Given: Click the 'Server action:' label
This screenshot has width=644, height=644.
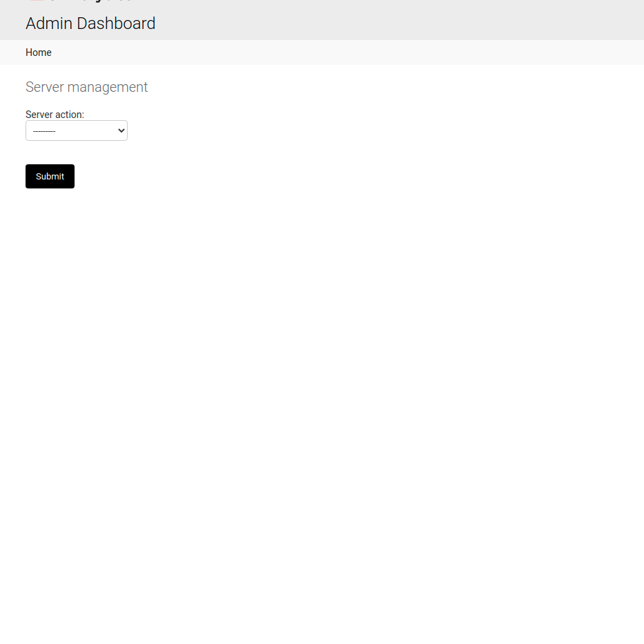Looking at the screenshot, I should pos(55,115).
